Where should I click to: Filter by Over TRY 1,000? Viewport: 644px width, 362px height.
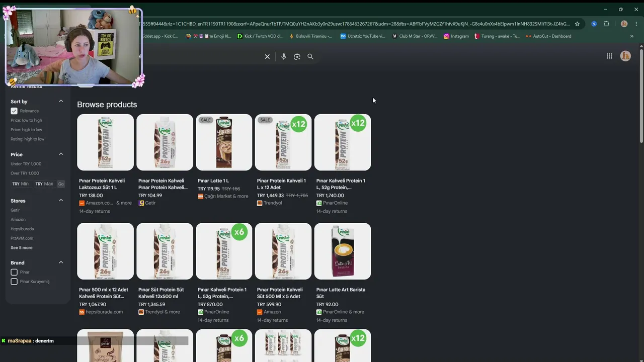tap(25, 173)
